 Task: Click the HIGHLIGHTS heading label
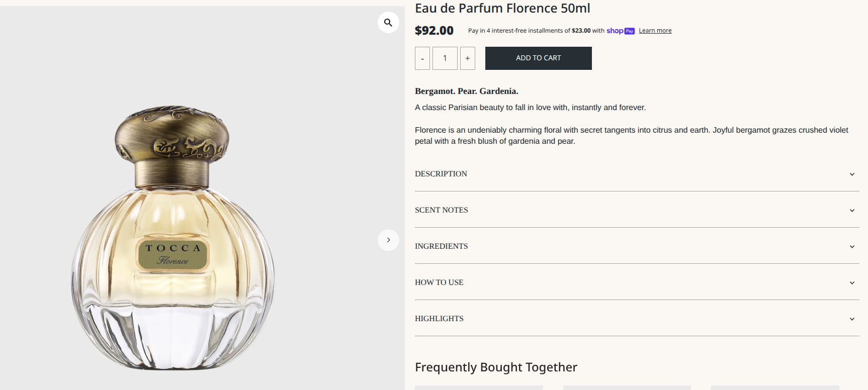click(x=439, y=319)
